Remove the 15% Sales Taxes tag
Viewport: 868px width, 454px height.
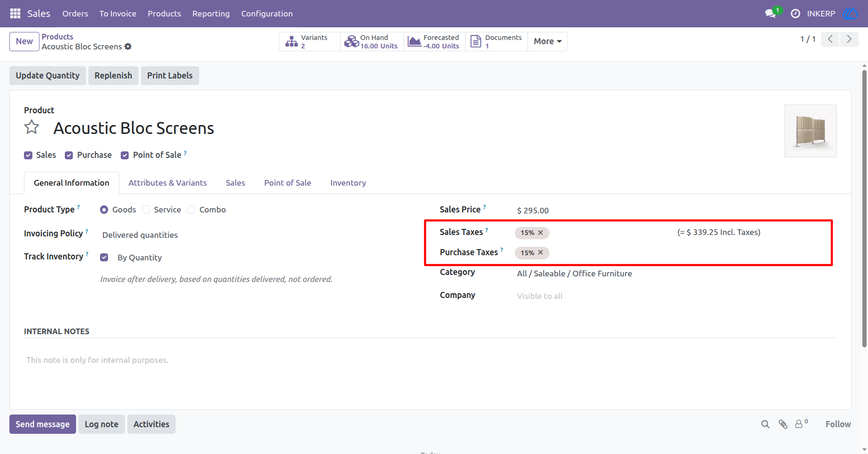coord(541,233)
